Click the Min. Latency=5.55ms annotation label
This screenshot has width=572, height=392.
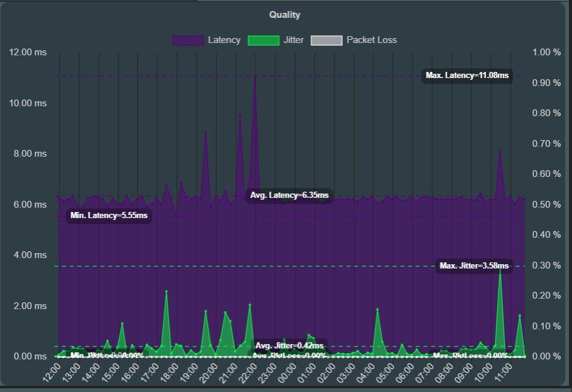(x=109, y=216)
